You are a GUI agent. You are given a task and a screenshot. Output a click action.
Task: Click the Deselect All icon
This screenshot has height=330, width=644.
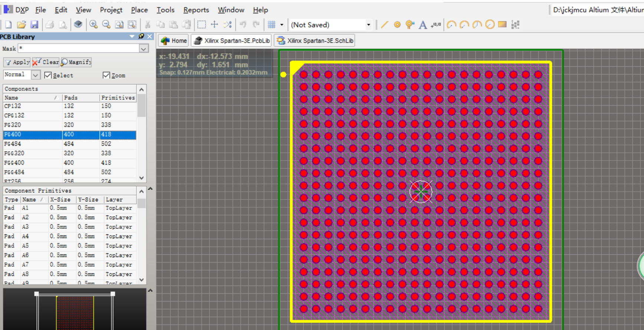pyautogui.click(x=228, y=25)
